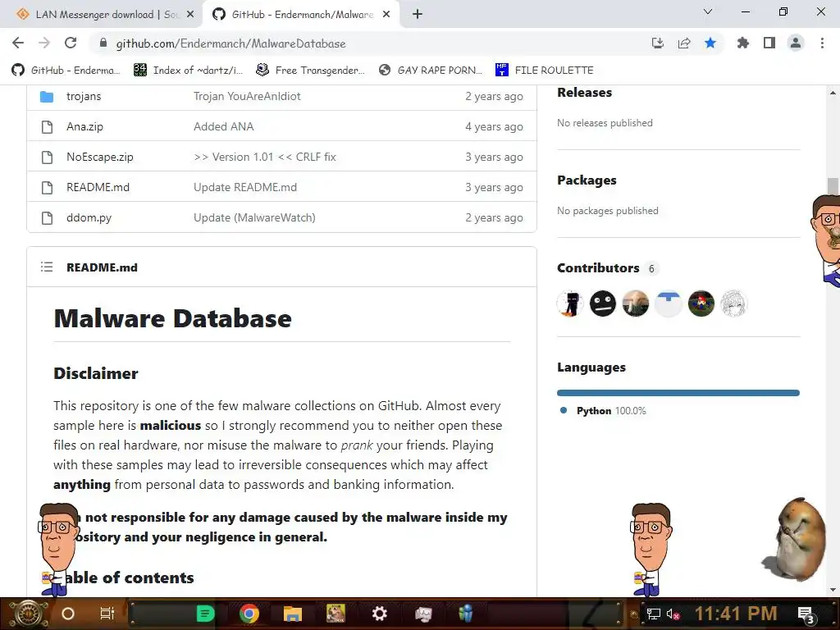Open notification center icon

[806, 615]
